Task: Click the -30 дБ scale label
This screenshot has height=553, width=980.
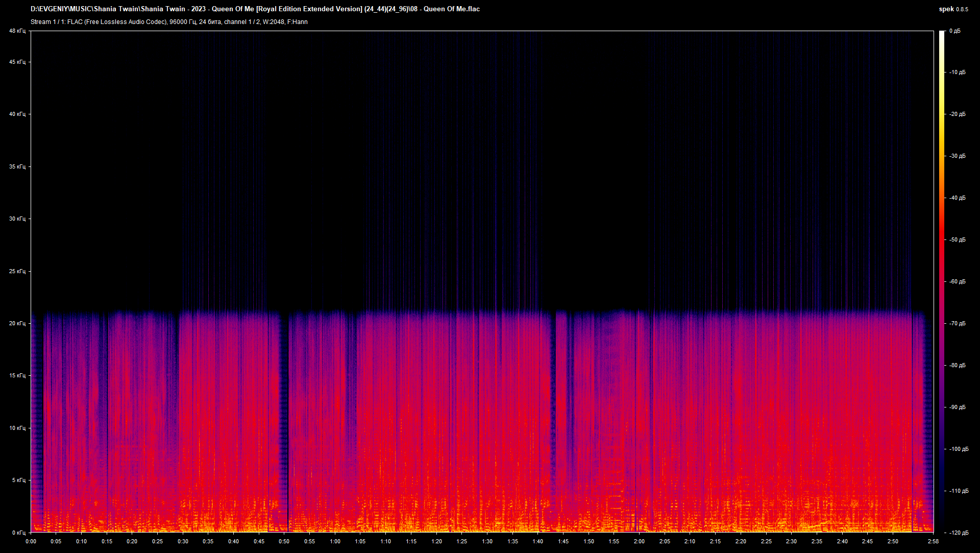Action: pyautogui.click(x=957, y=156)
